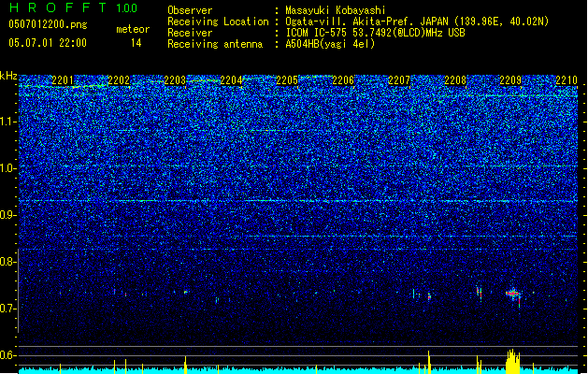
Task: Click the tall yellow power peak below 2209
Action: pyautogui.click(x=512, y=362)
